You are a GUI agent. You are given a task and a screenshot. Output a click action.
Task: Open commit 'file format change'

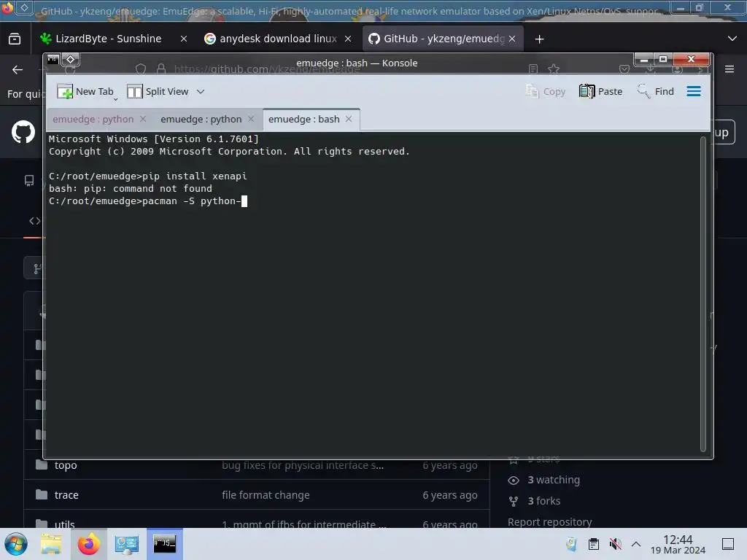coord(266,495)
